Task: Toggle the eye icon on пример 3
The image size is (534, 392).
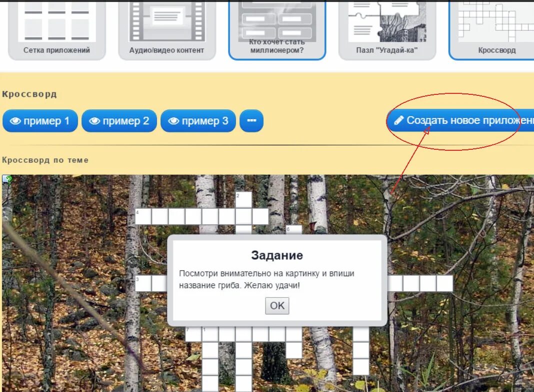Action: [173, 120]
